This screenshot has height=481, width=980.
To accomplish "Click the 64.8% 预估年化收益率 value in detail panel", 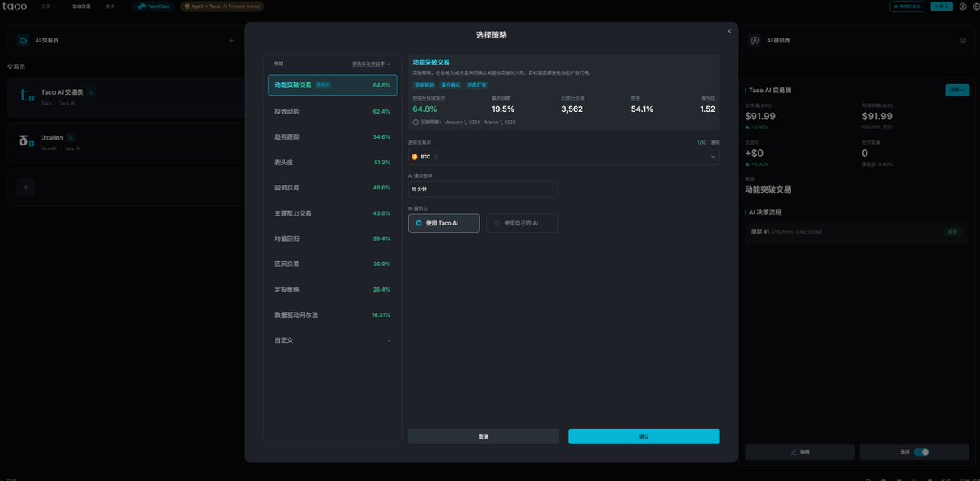I will pos(425,109).
